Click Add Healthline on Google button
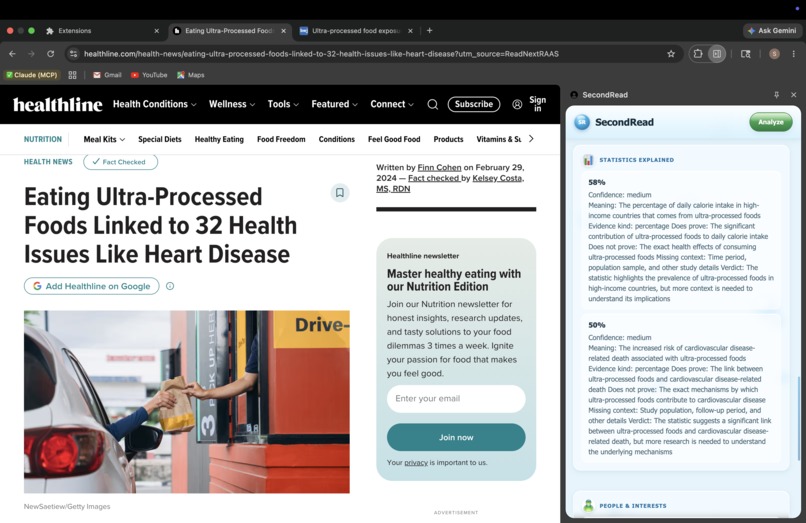This screenshot has width=806, height=523. click(x=91, y=286)
